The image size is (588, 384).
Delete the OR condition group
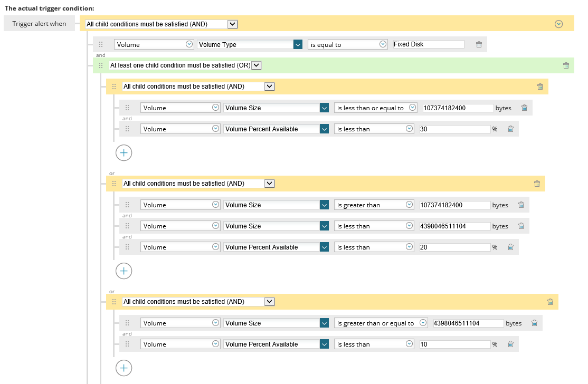point(566,66)
